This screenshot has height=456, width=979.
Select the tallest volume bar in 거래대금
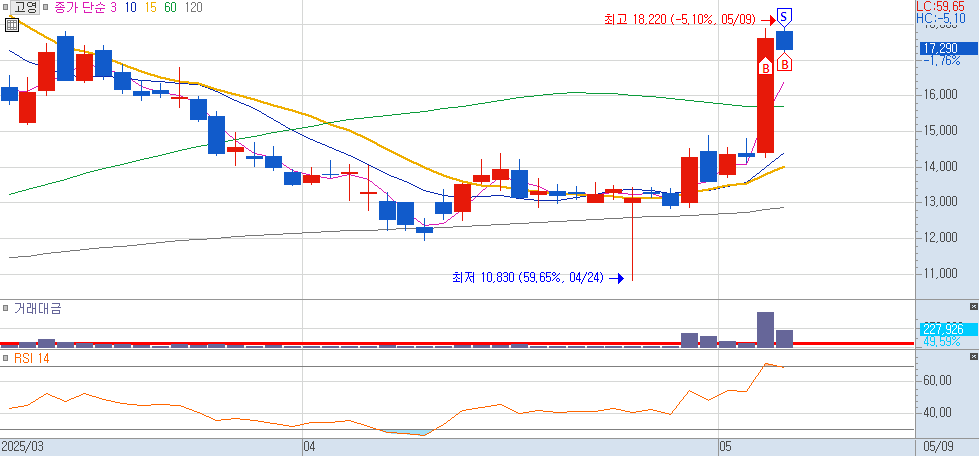point(765,329)
